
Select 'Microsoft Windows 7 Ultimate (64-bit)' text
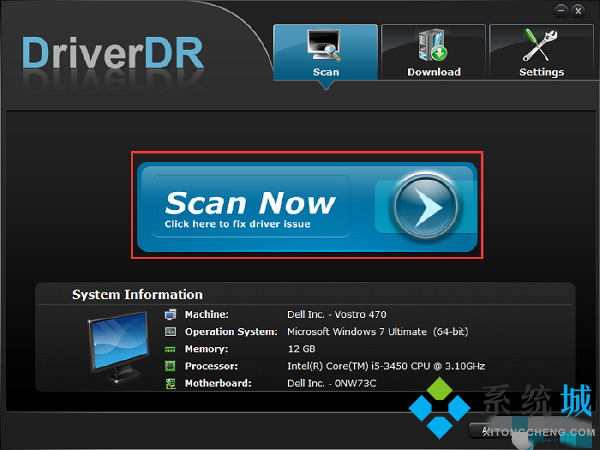(378, 332)
